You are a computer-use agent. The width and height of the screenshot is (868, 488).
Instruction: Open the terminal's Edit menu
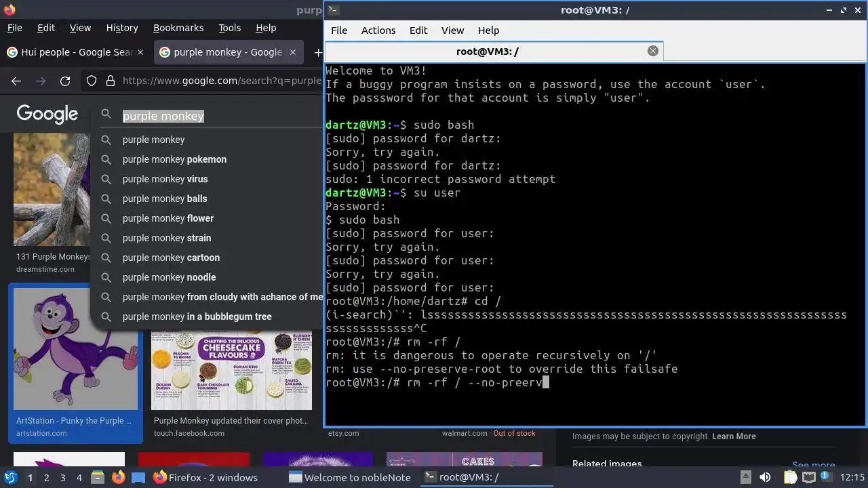[x=418, y=30]
